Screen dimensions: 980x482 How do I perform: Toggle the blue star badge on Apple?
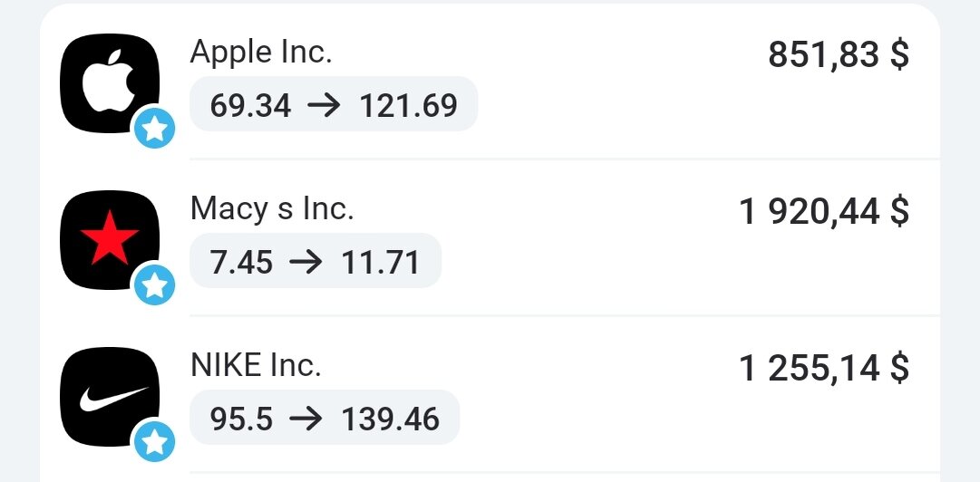click(x=154, y=128)
